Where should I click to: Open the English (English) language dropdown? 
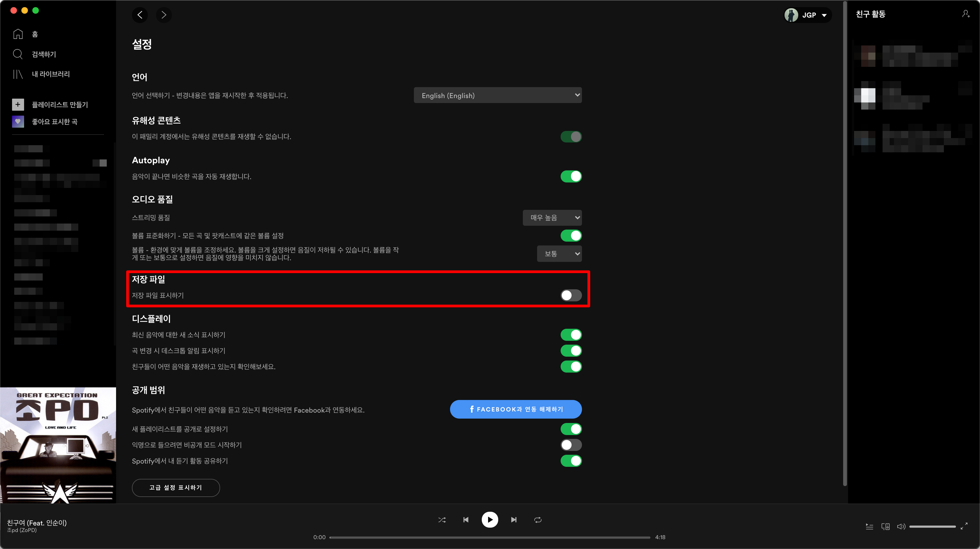pyautogui.click(x=497, y=95)
